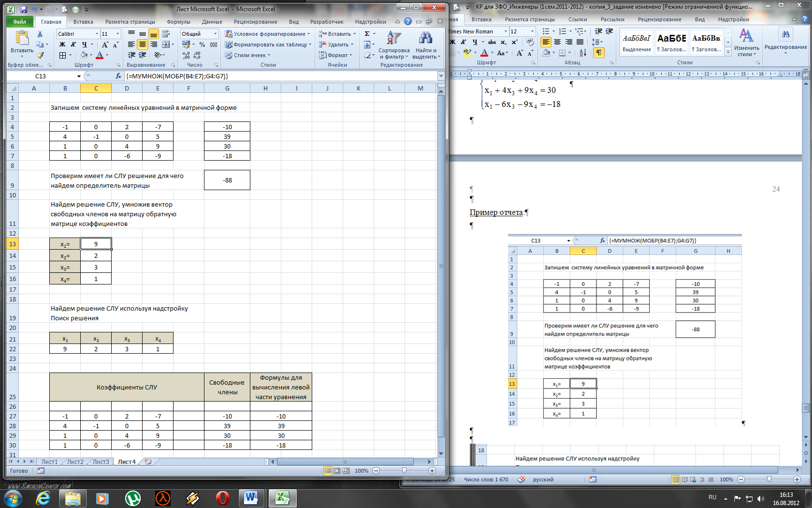Open uTorrent from the taskbar
Image resolution: width=812 pixels, height=508 pixels.
point(132,498)
